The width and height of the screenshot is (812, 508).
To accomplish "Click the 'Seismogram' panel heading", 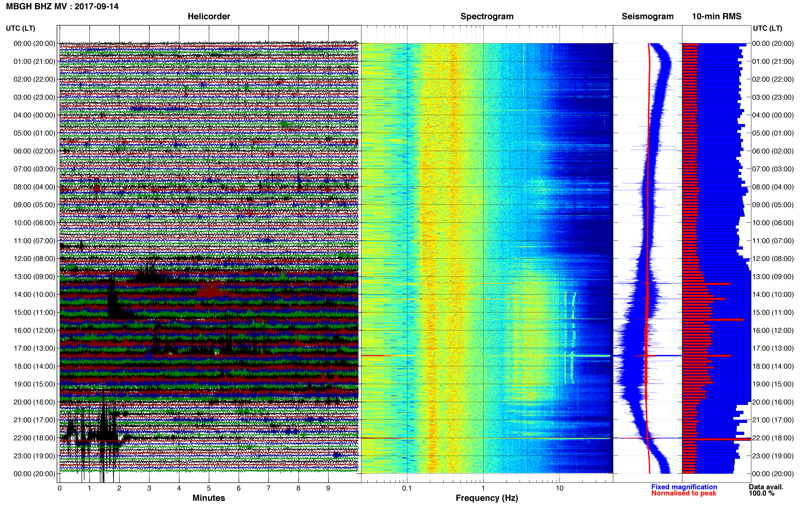I will [648, 16].
